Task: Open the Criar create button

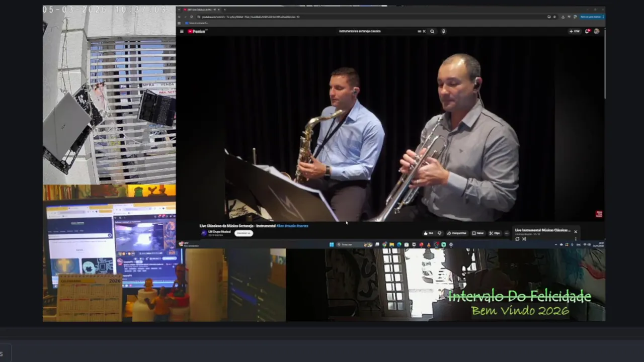Action: tap(575, 31)
